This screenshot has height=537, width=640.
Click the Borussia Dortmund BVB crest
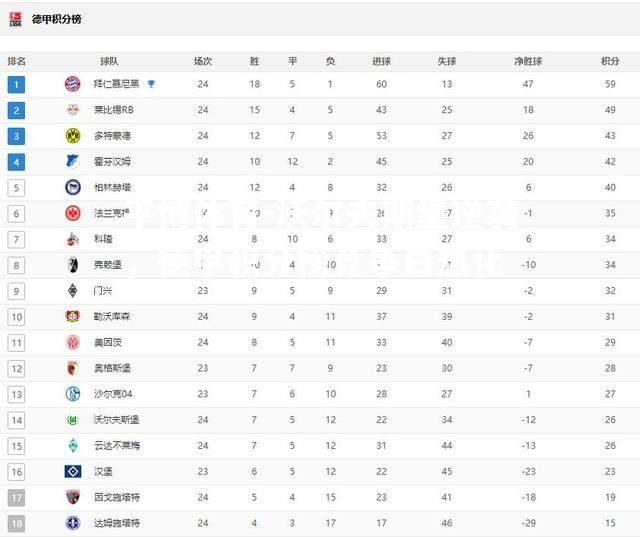click(73, 135)
